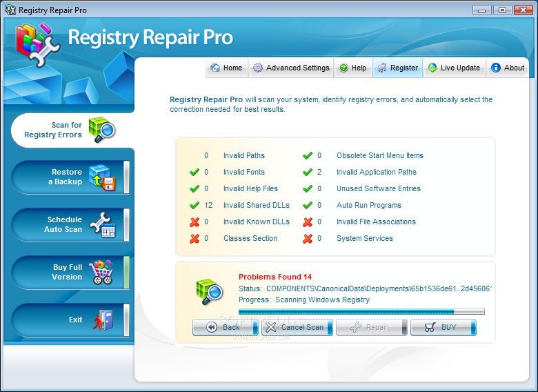Switch to the Register tab
538x392 pixels.
[398, 68]
